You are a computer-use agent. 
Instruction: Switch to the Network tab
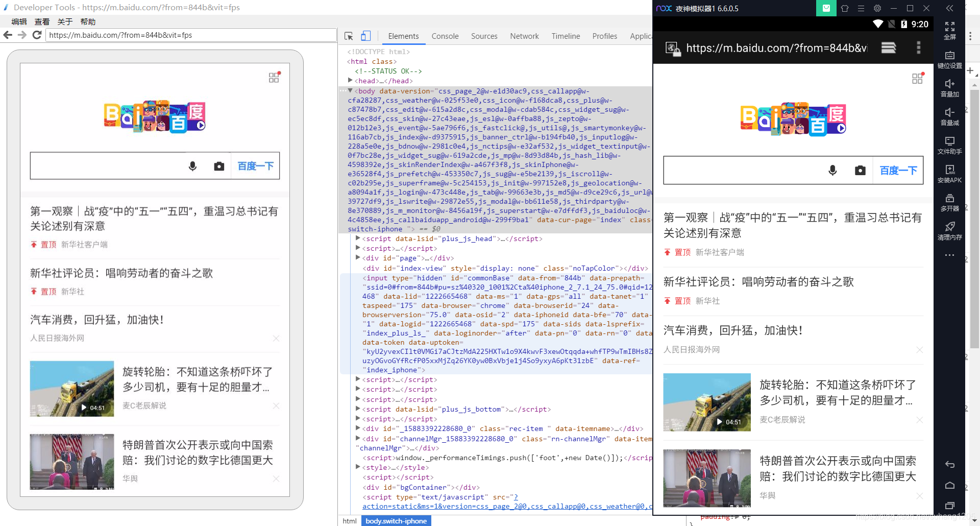[x=524, y=36]
